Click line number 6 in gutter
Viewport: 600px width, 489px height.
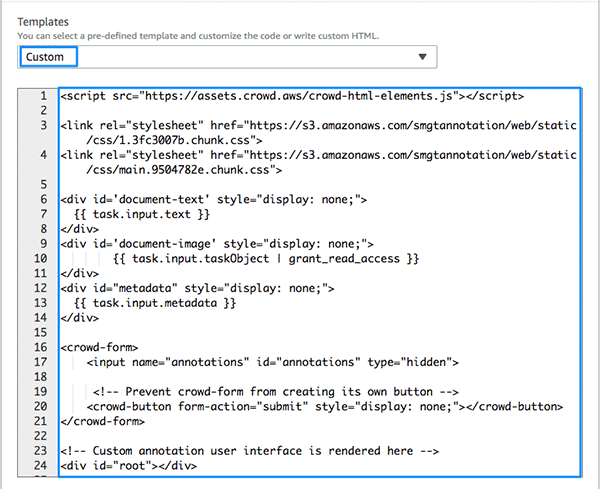click(x=44, y=200)
